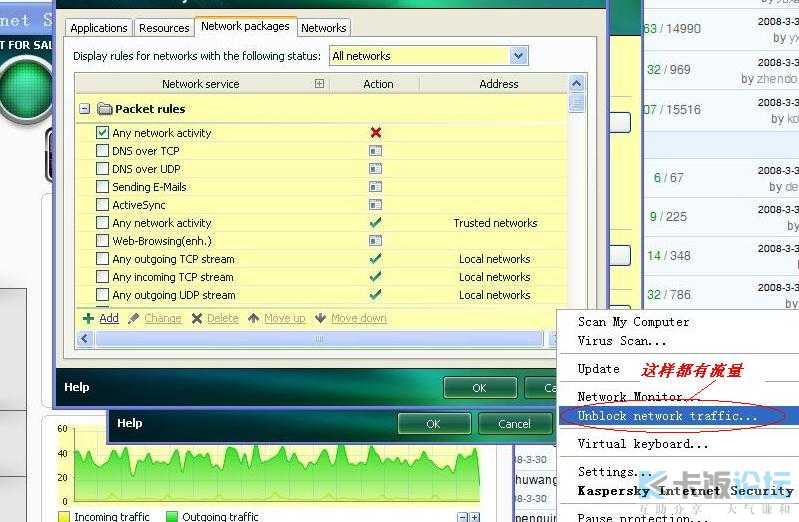Enable the DNS over UDP rule

pos(102,169)
